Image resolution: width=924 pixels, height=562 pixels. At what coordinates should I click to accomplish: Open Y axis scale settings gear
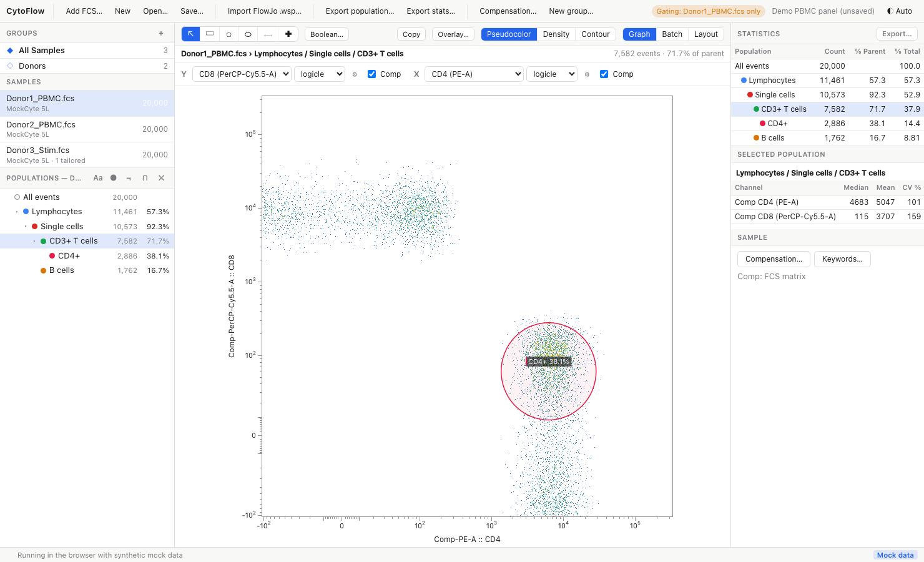click(355, 74)
